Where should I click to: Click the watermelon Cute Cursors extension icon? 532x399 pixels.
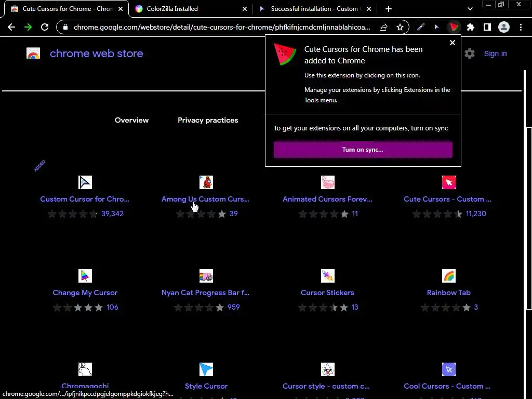click(454, 27)
